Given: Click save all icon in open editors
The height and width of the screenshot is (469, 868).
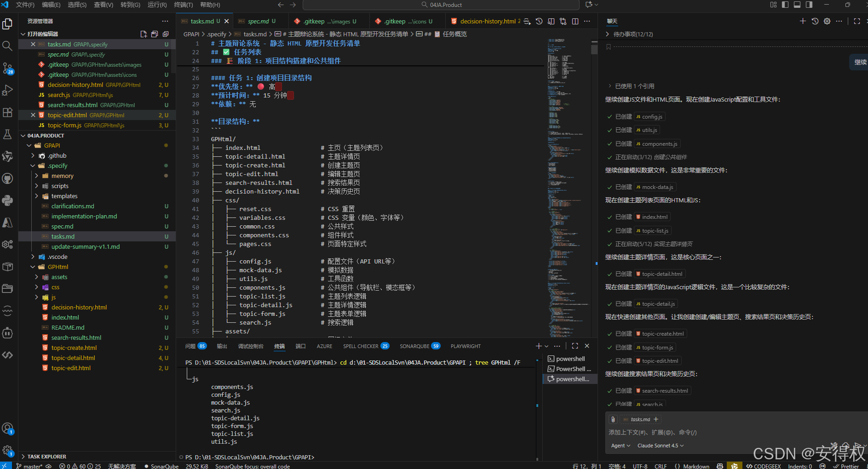Looking at the screenshot, I should 155,34.
